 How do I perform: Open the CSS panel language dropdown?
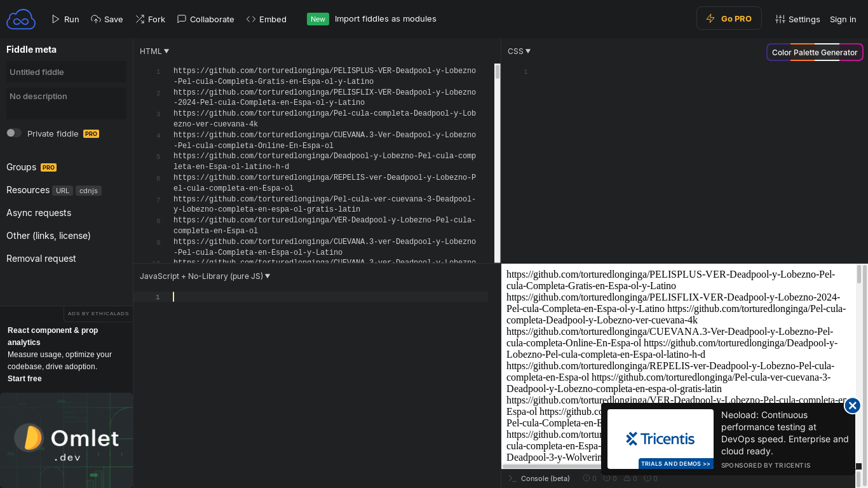coord(519,51)
